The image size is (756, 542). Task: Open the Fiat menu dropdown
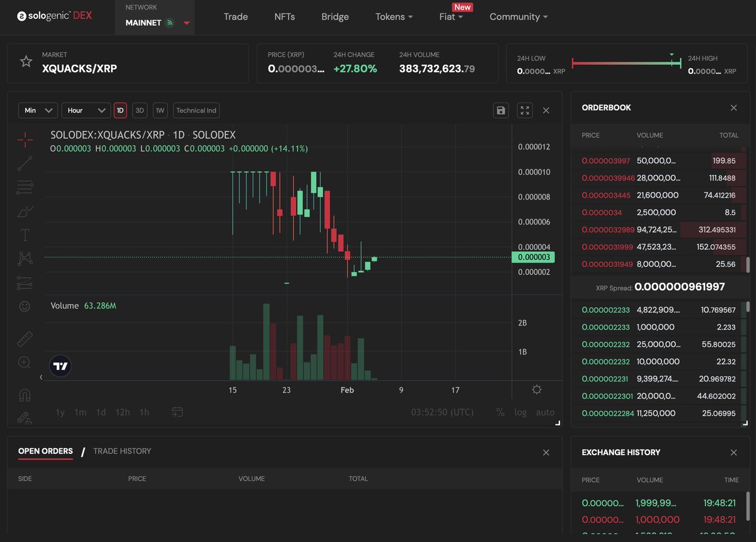pos(451,16)
